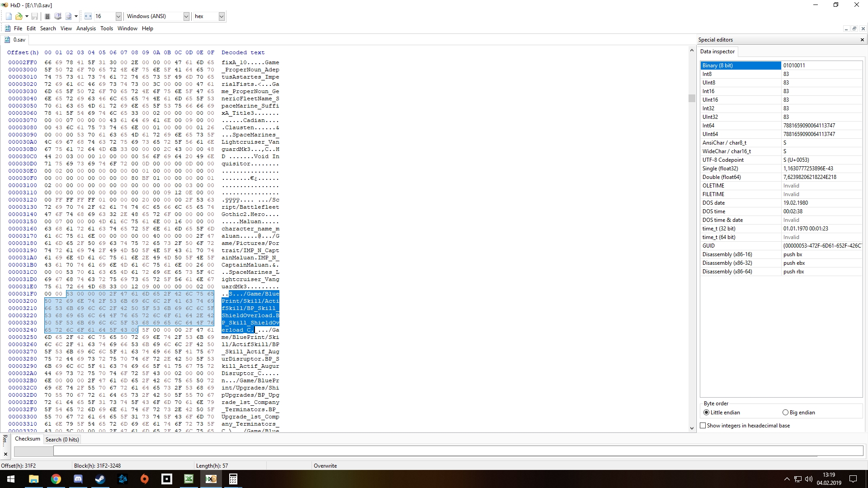The height and width of the screenshot is (488, 868).
Task: Select the Big endian byte order
Action: pos(785,413)
